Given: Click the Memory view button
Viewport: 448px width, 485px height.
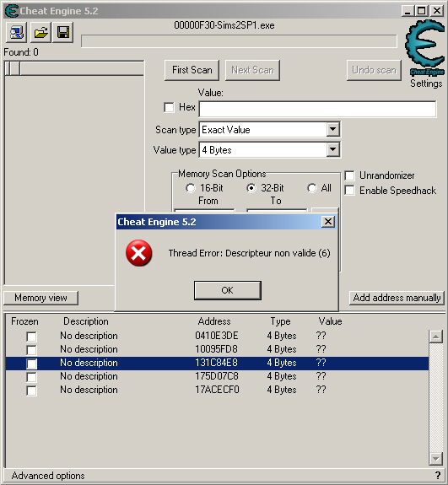Looking at the screenshot, I should (40, 298).
